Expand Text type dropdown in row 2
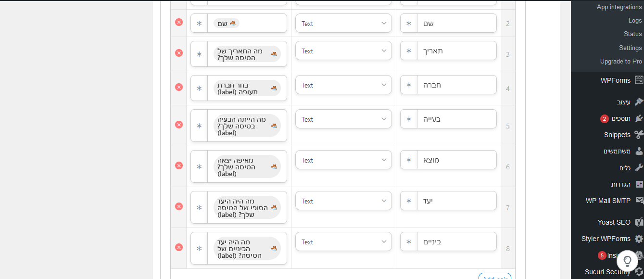644x279 pixels. [x=343, y=23]
